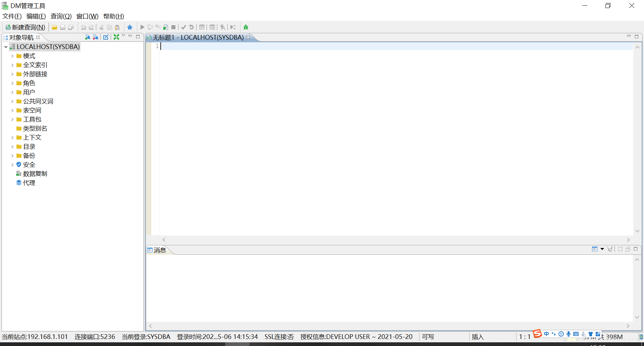Viewport: 644px width, 346px height.
Task: Close the 对象导航 panel tab
Action: [x=38, y=37]
